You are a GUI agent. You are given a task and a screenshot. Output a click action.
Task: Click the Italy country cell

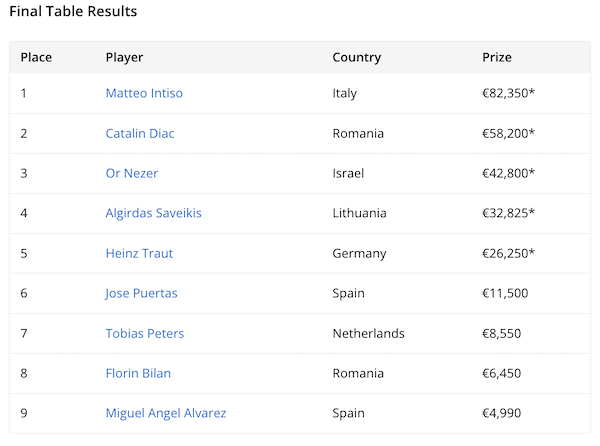[x=345, y=93]
